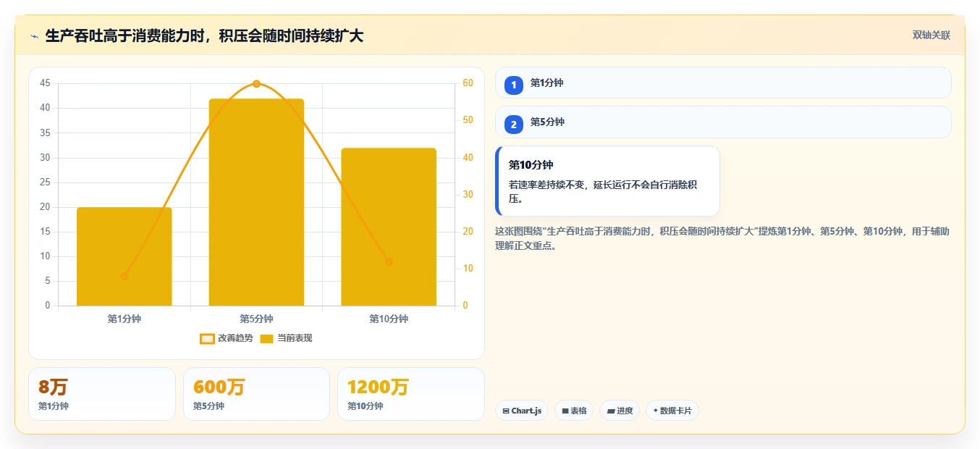Select the 数据卡片 tag

[x=672, y=411]
